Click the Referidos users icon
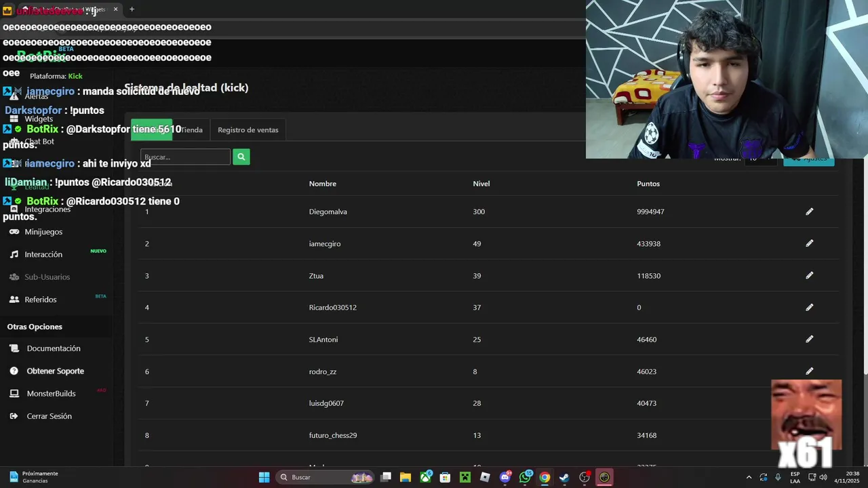 point(14,300)
